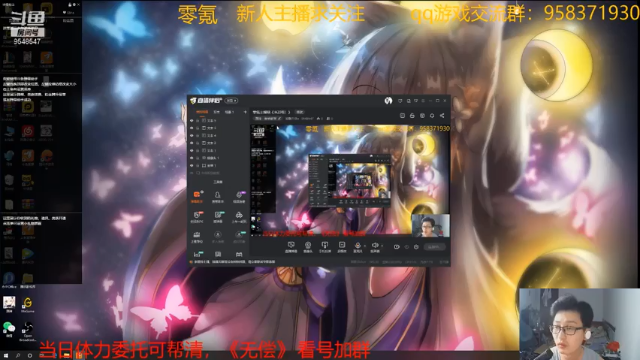Open the WeGame desktop icon

pos(28,304)
